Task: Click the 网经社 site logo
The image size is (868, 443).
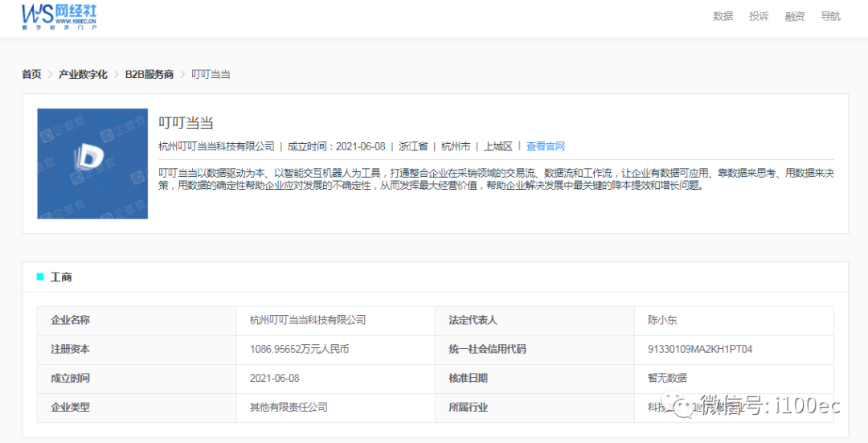Action: click(x=59, y=17)
